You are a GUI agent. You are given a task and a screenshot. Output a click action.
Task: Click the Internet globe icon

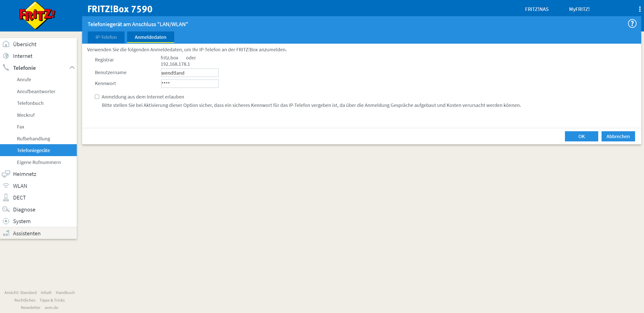[6, 56]
